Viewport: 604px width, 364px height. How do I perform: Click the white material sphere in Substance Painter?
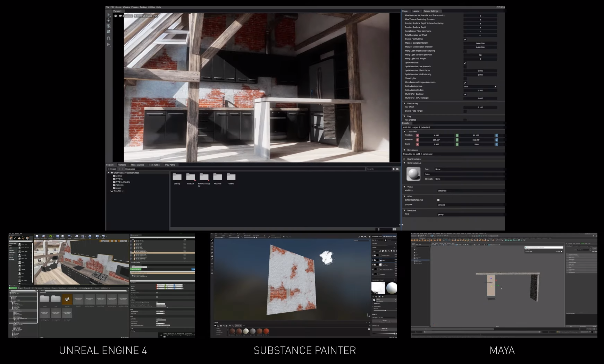coord(392,288)
